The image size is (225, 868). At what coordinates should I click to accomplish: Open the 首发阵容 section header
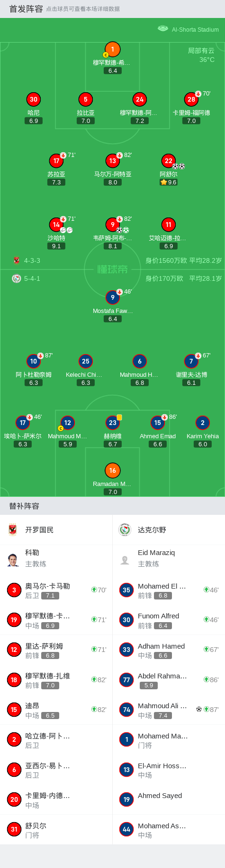click(26, 9)
